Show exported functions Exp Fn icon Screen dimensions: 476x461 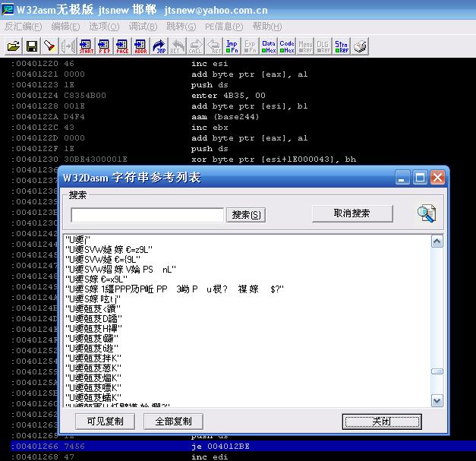click(251, 46)
